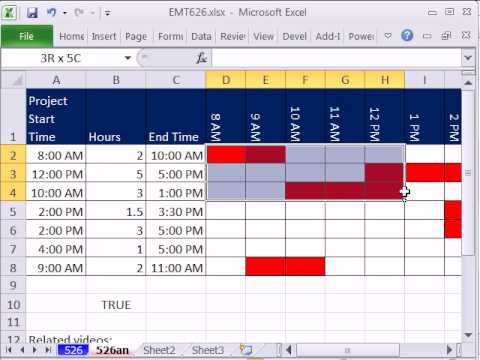The image size is (480, 360).
Task: Click the Redo arrow icon
Action: (x=79, y=13)
